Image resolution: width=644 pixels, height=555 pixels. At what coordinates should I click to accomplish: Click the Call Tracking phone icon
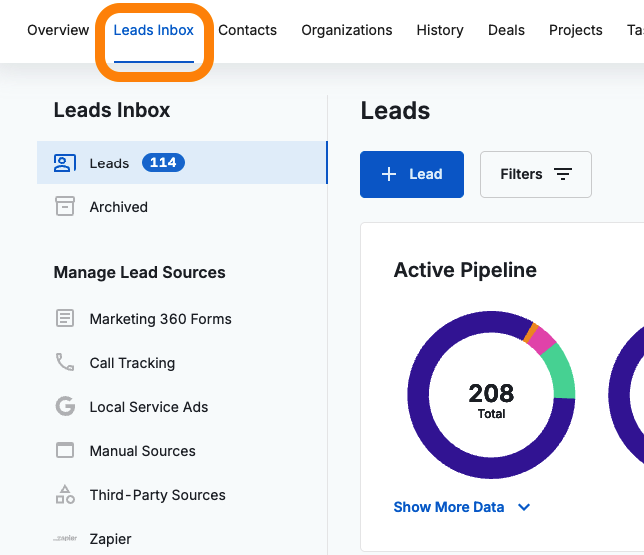tap(64, 362)
